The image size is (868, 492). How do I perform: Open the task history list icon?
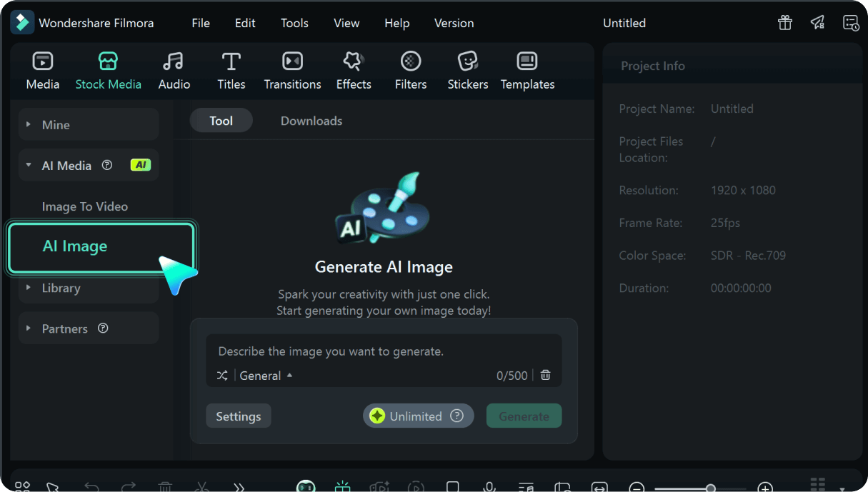(851, 23)
